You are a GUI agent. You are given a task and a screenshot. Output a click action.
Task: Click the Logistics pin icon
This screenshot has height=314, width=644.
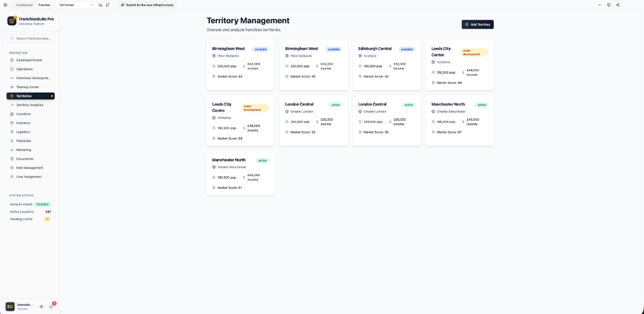(12, 132)
